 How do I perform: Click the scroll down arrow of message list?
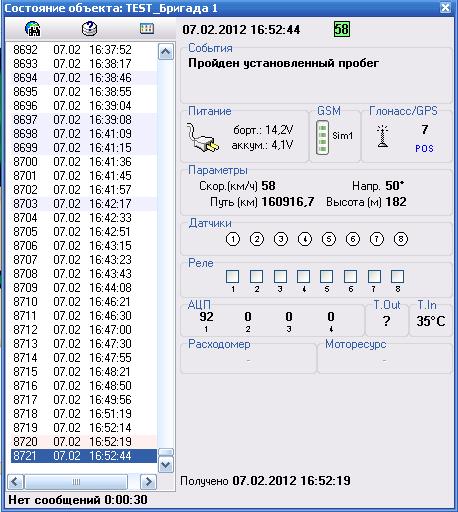pos(166,464)
